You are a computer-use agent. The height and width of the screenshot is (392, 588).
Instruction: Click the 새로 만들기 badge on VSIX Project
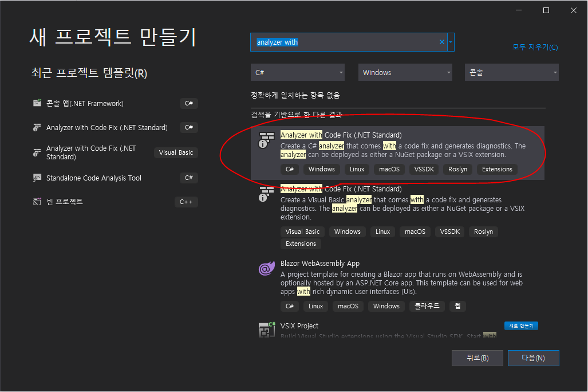(x=521, y=326)
